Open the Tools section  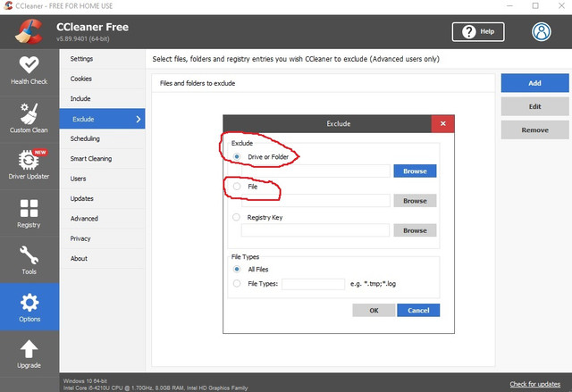point(29,260)
